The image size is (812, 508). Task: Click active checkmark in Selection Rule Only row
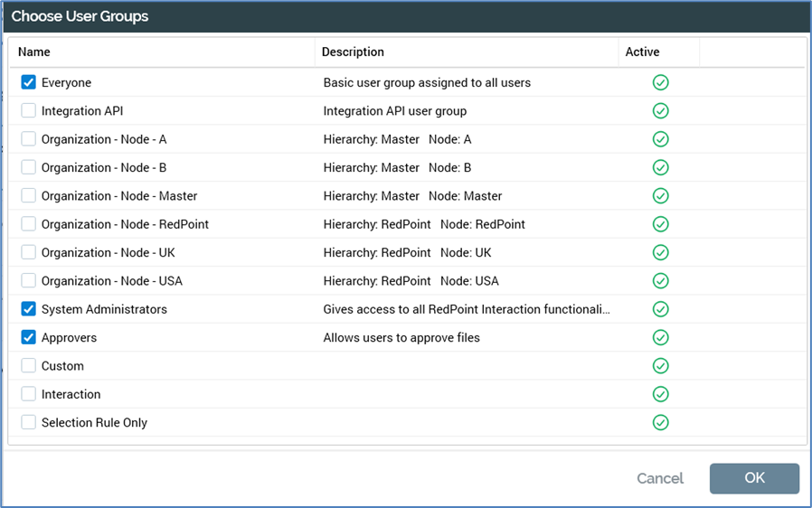(660, 422)
